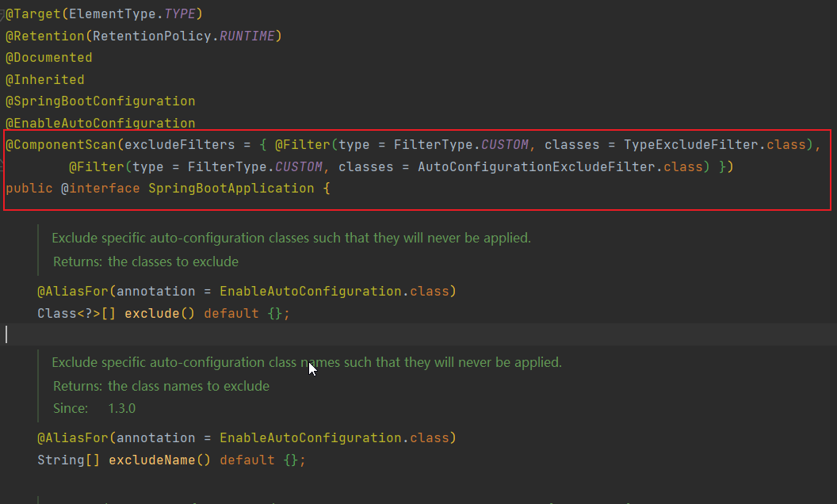Click the @Retention annotation

point(45,36)
